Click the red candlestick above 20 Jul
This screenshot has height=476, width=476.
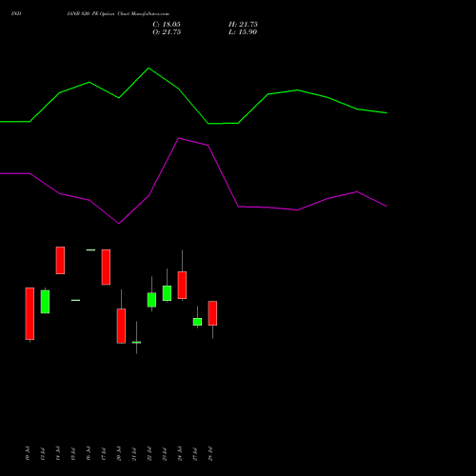tap(121, 326)
